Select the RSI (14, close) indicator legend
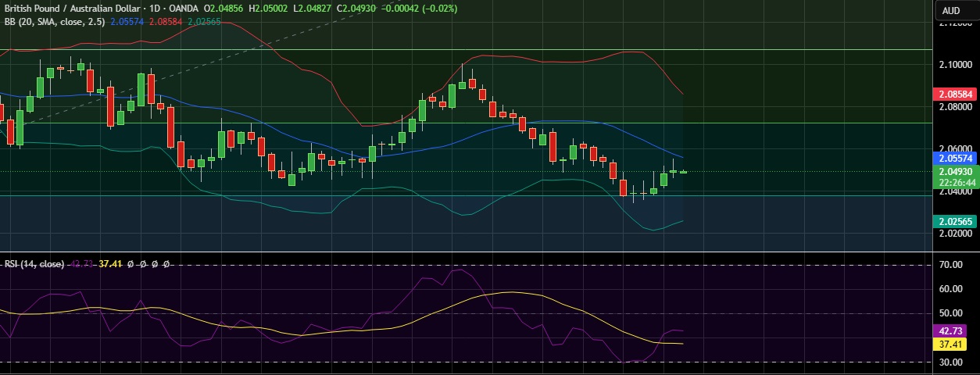 click(x=34, y=264)
